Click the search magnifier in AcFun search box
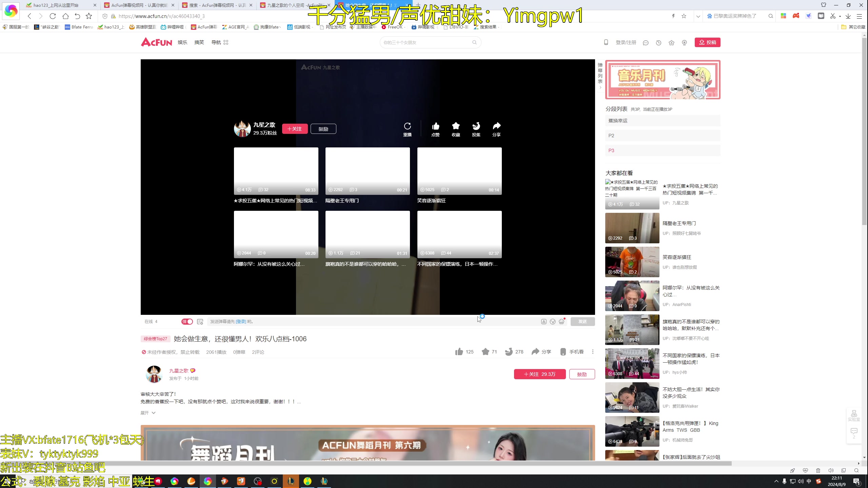 pyautogui.click(x=474, y=42)
